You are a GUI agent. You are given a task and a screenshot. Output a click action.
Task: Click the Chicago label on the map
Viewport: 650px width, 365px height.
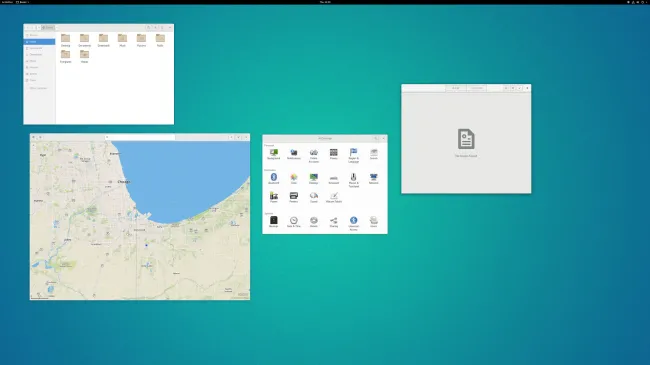pyautogui.click(x=124, y=182)
